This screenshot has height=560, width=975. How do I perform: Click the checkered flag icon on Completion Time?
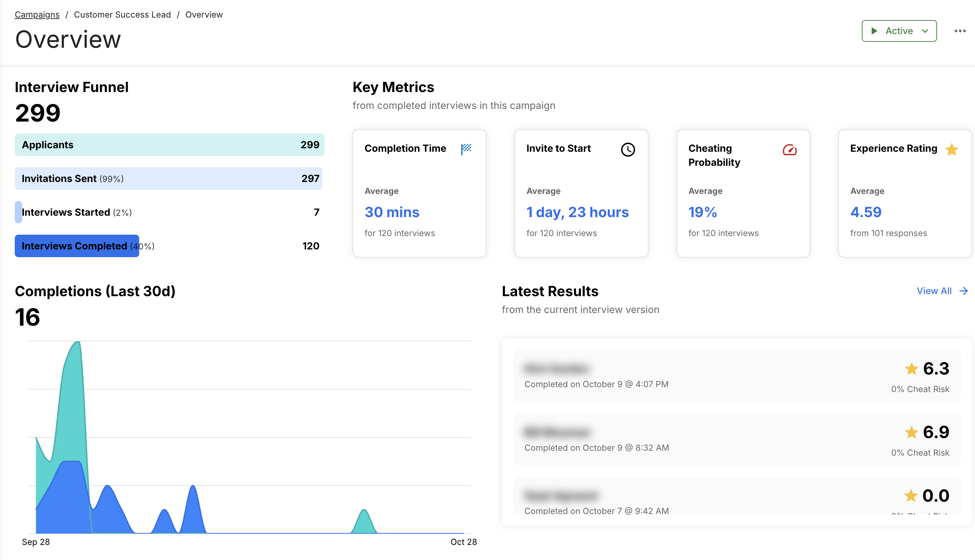466,149
